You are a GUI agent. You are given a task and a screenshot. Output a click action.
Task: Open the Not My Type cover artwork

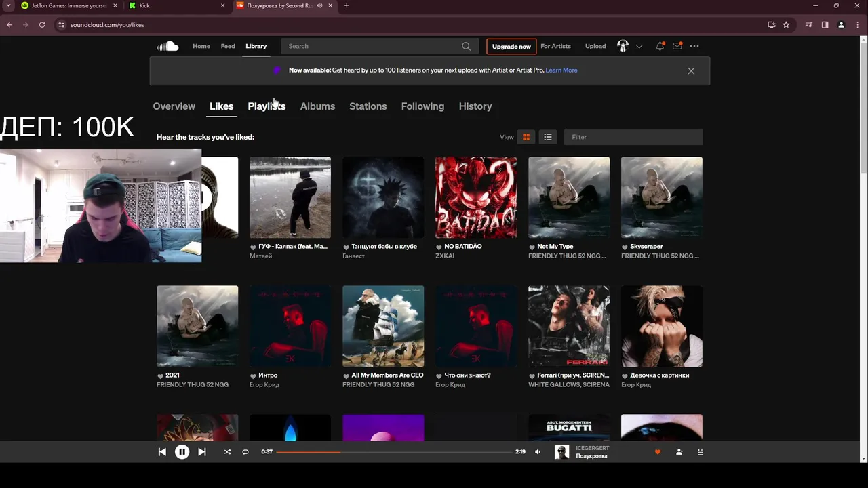(x=569, y=197)
